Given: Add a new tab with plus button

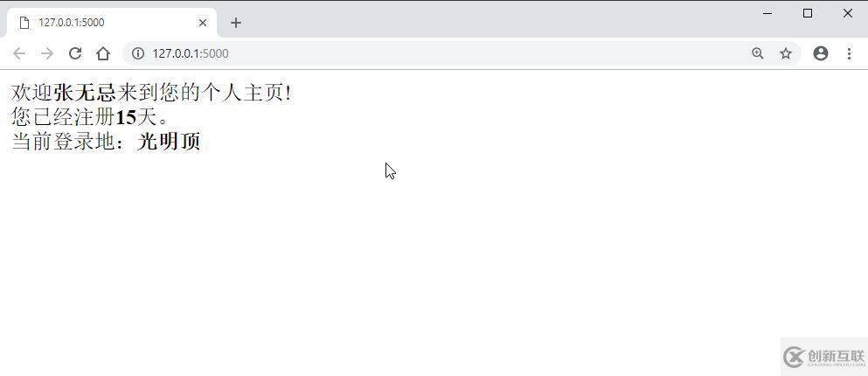Looking at the screenshot, I should point(236,23).
